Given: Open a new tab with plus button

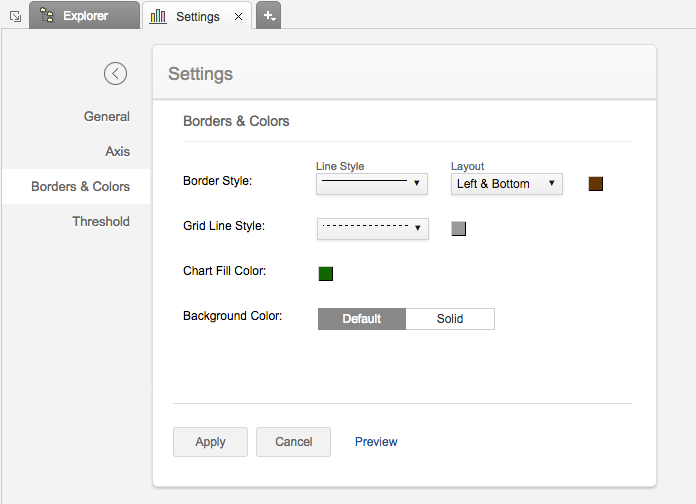Looking at the screenshot, I should tap(269, 16).
